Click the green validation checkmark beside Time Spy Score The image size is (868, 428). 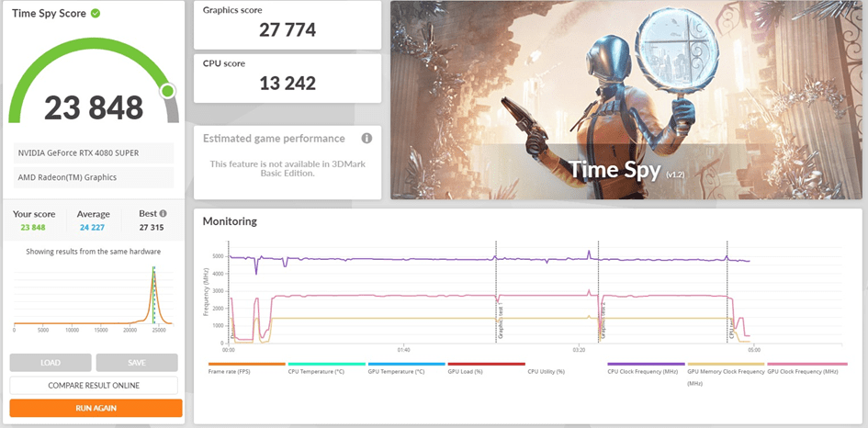96,13
